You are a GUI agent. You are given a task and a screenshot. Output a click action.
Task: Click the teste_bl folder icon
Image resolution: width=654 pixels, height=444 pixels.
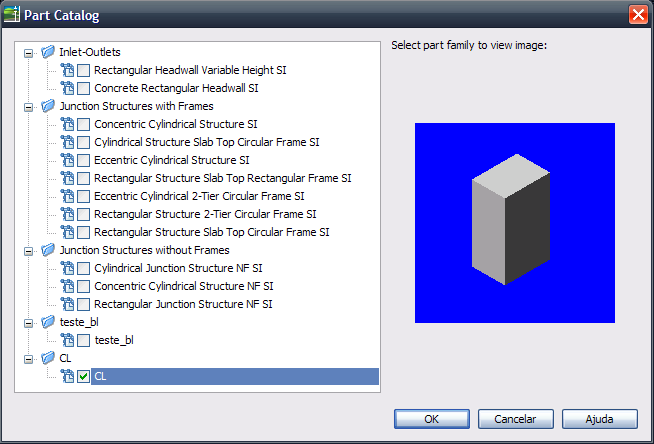tap(48, 322)
